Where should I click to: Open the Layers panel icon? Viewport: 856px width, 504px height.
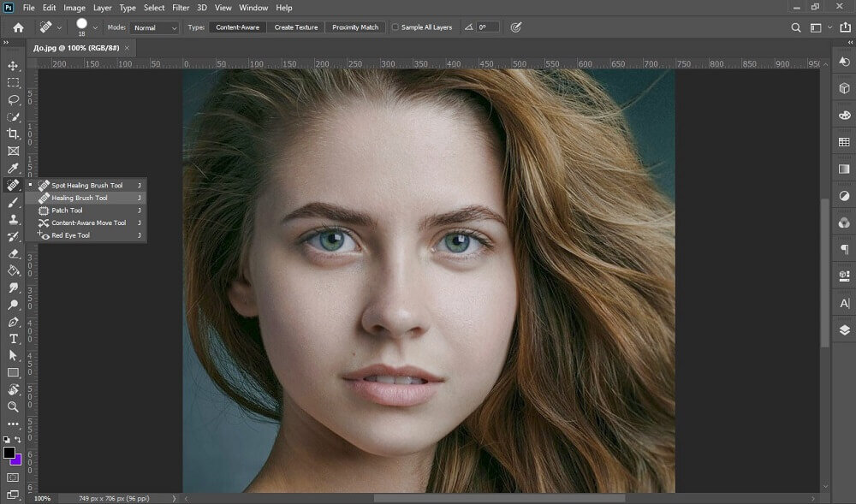[x=844, y=329]
